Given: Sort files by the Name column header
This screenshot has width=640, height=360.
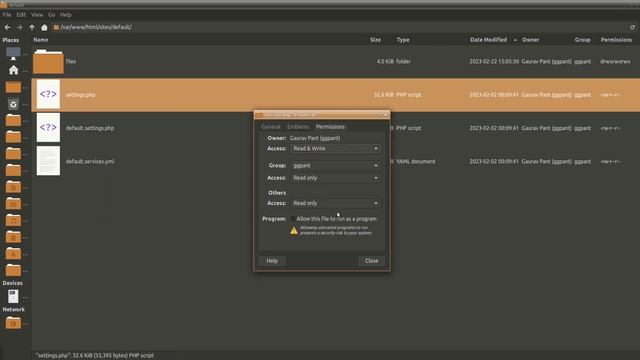Looking at the screenshot, I should [41, 40].
